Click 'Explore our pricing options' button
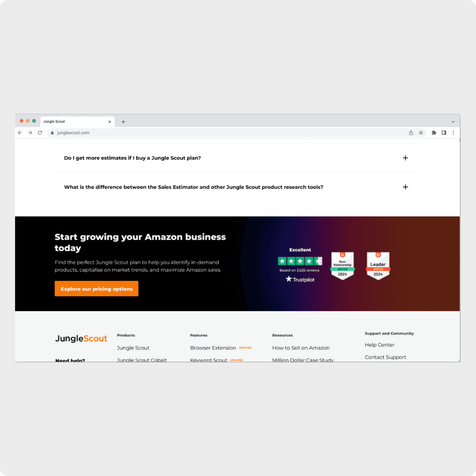The image size is (476, 476). [97, 289]
